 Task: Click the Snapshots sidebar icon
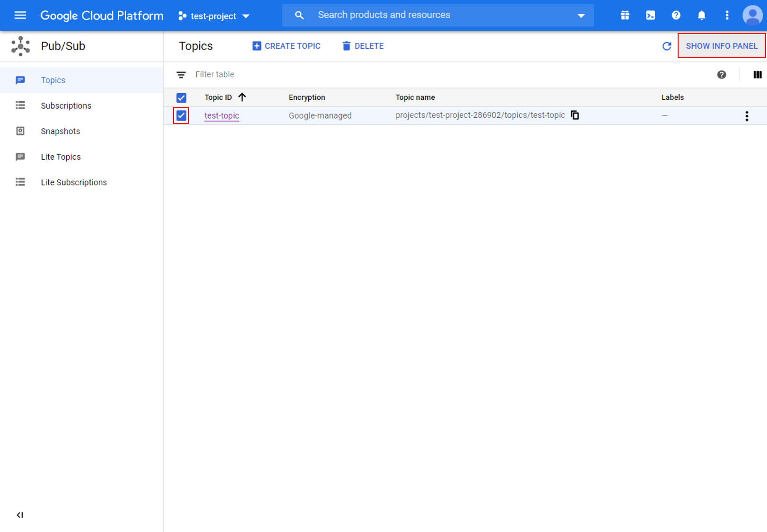pyautogui.click(x=20, y=131)
